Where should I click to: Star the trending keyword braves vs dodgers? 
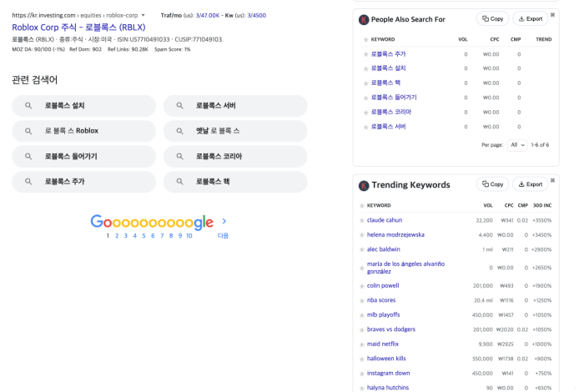coord(361,329)
